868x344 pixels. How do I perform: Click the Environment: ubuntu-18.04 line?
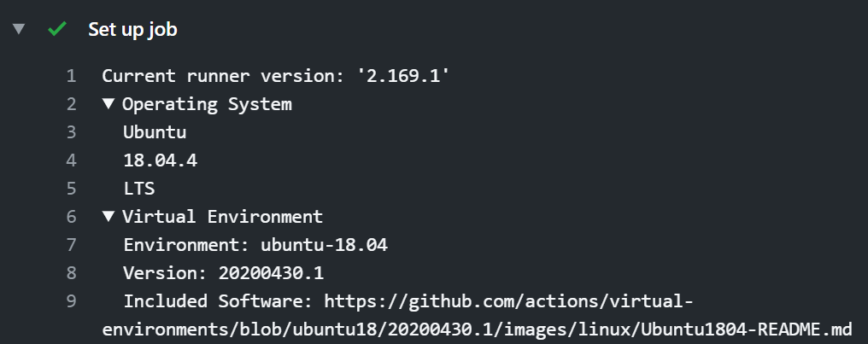coord(255,245)
